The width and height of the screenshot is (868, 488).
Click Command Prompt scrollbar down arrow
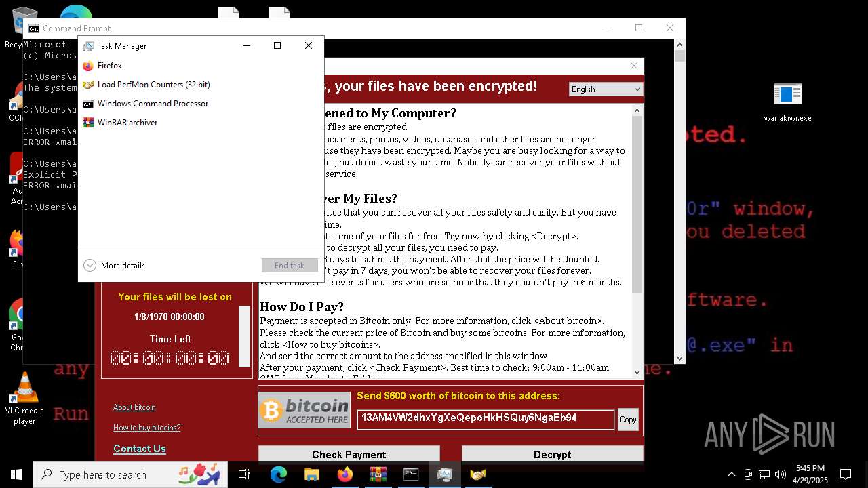pos(679,359)
